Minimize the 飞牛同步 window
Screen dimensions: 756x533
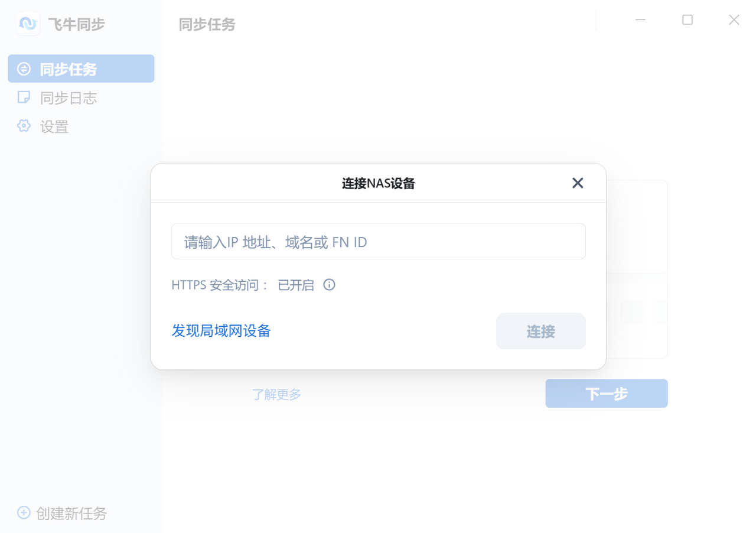click(x=640, y=19)
